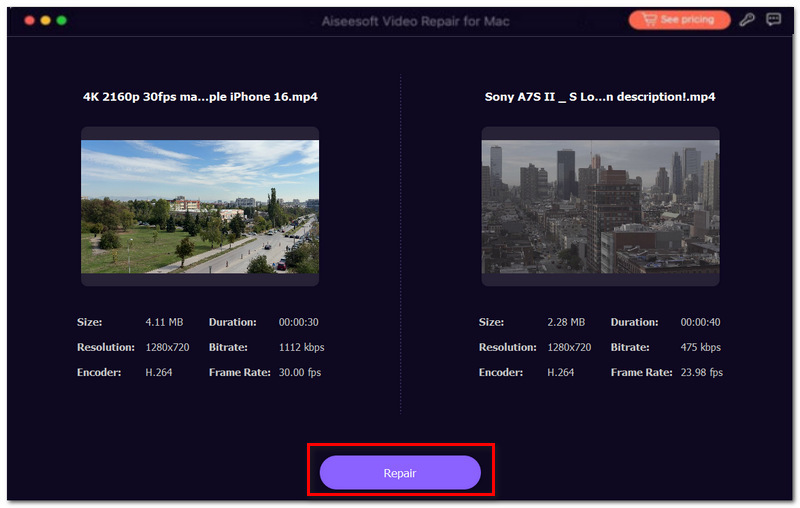800x508 pixels.
Task: Click the 4.11 MB size value
Action: pos(164,322)
